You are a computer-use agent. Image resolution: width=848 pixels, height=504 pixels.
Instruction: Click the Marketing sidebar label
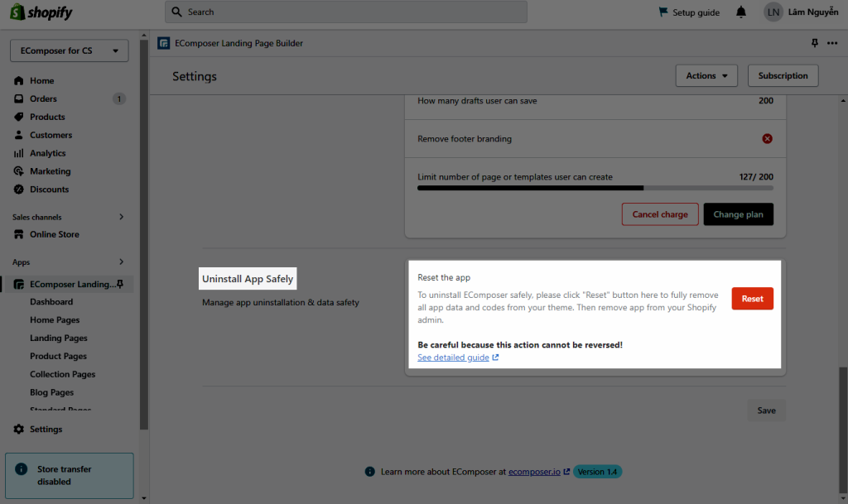pyautogui.click(x=51, y=171)
